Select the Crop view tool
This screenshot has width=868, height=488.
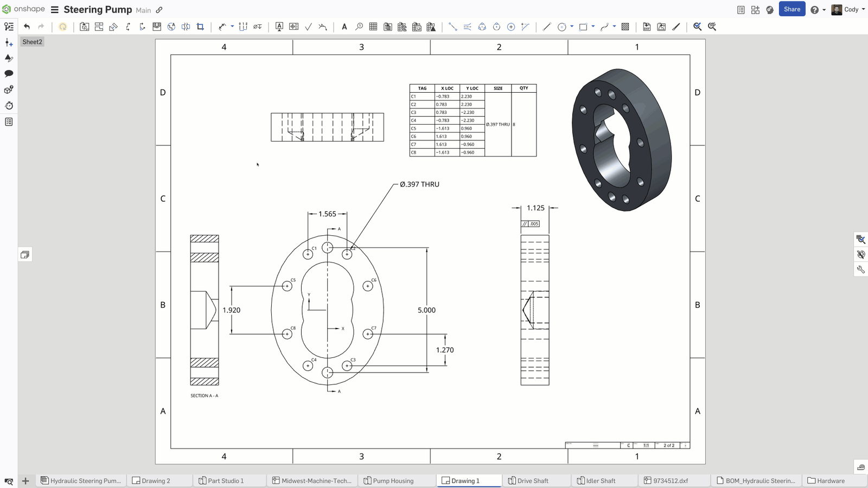pos(200,27)
